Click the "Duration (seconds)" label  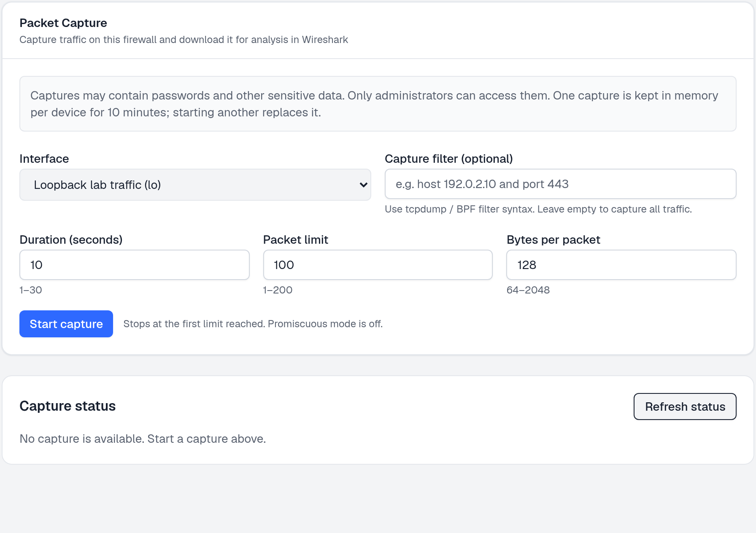(x=71, y=240)
